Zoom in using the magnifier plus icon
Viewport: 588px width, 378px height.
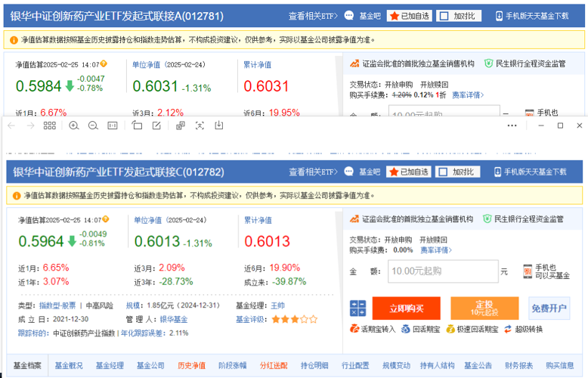(x=74, y=125)
